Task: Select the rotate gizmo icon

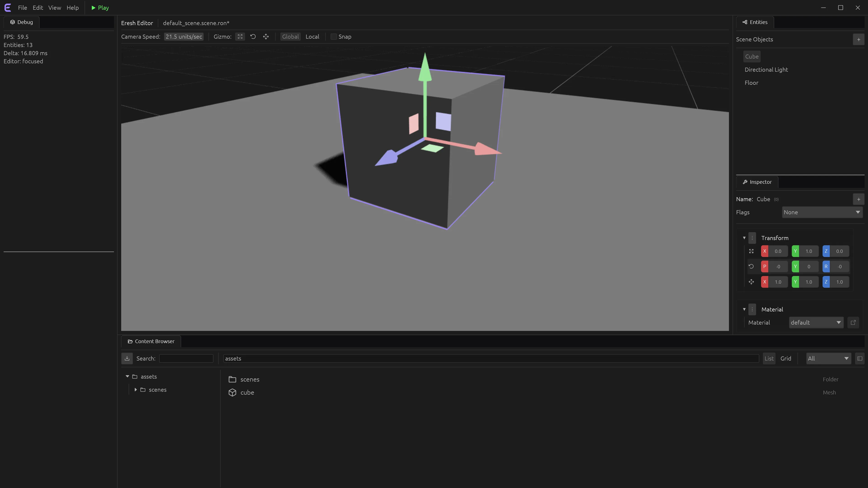Action: (253, 37)
